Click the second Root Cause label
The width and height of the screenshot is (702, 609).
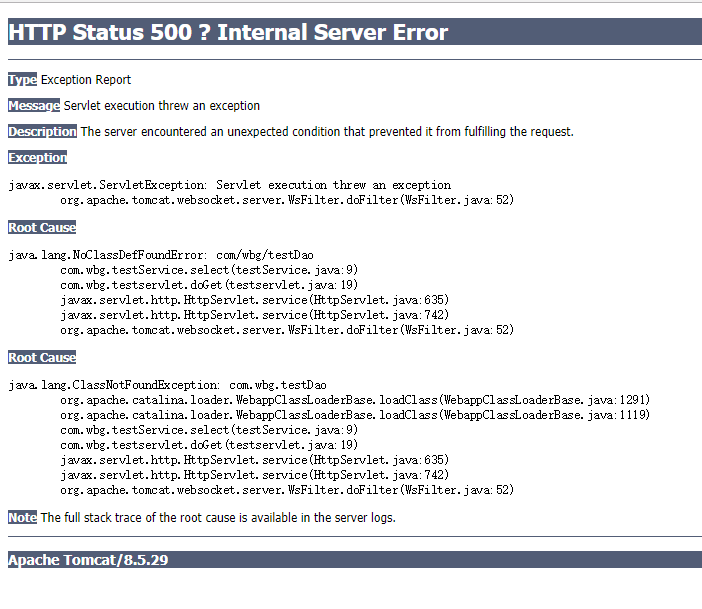42,357
